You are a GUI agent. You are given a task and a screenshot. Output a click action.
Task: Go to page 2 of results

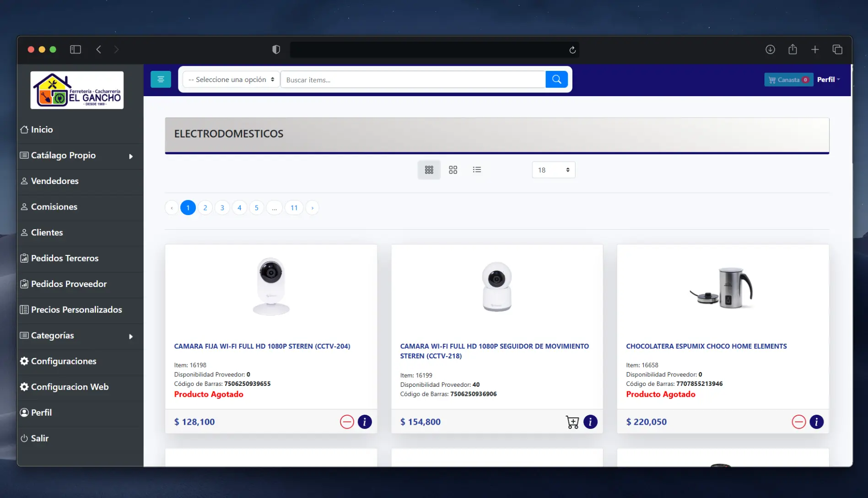coord(205,208)
